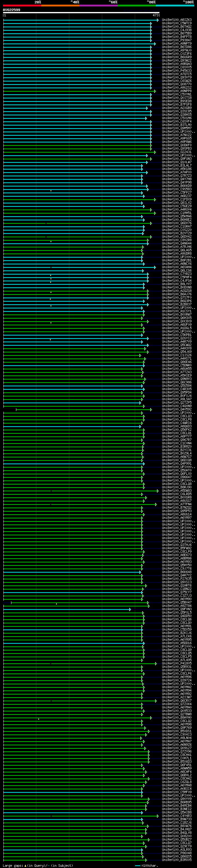Open hit UniRef100_A8IZK3

point(177,20)
